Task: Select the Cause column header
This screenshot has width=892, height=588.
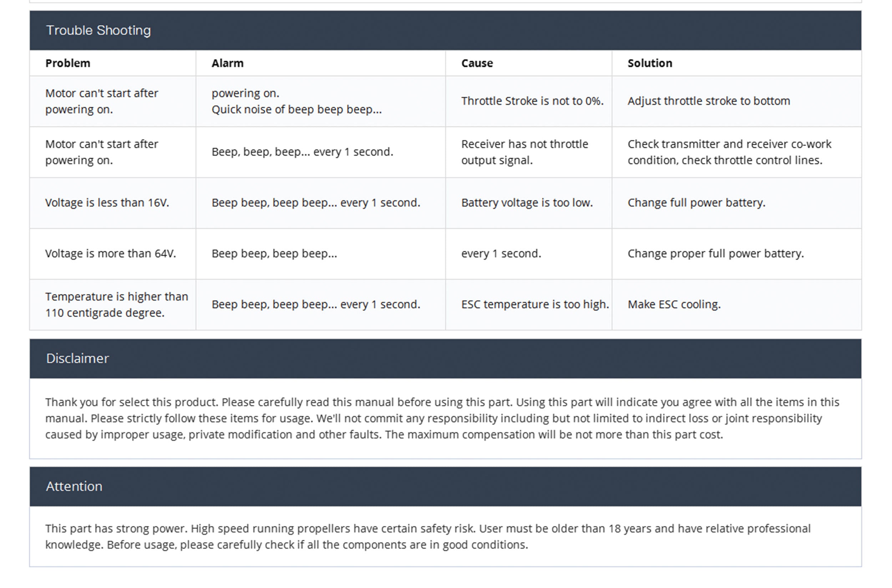Action: click(x=477, y=63)
